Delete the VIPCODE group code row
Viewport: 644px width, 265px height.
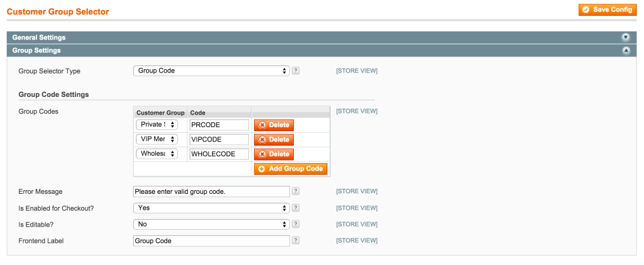pos(274,140)
